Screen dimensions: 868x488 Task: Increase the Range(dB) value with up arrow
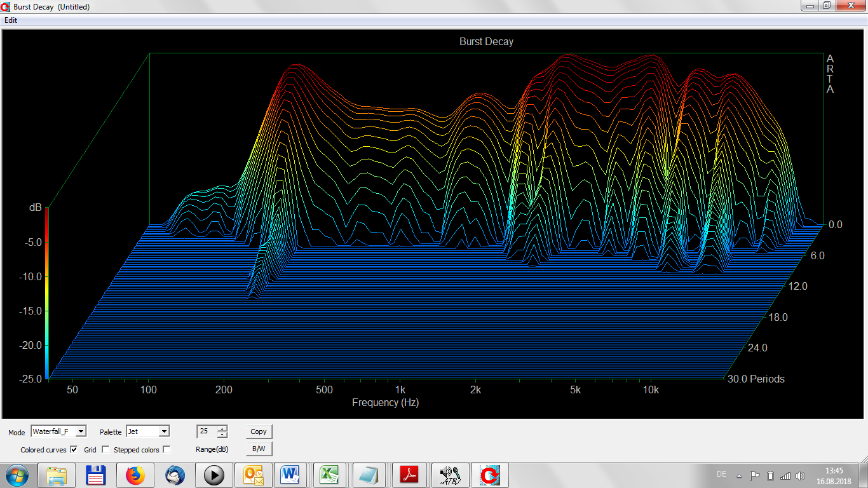[222, 428]
